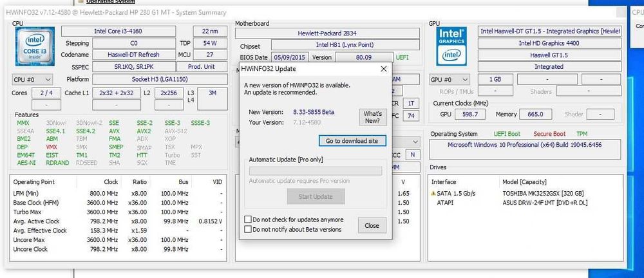Viewport: 644px width, 278px height.
Task: Open the CPU #0 selector dropdown
Action: (x=32, y=79)
